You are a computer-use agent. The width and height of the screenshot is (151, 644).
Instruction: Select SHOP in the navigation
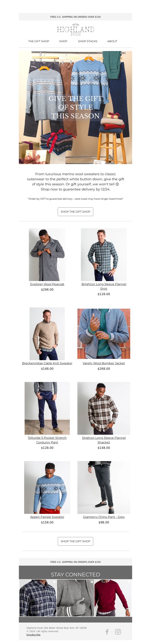[x=63, y=41]
